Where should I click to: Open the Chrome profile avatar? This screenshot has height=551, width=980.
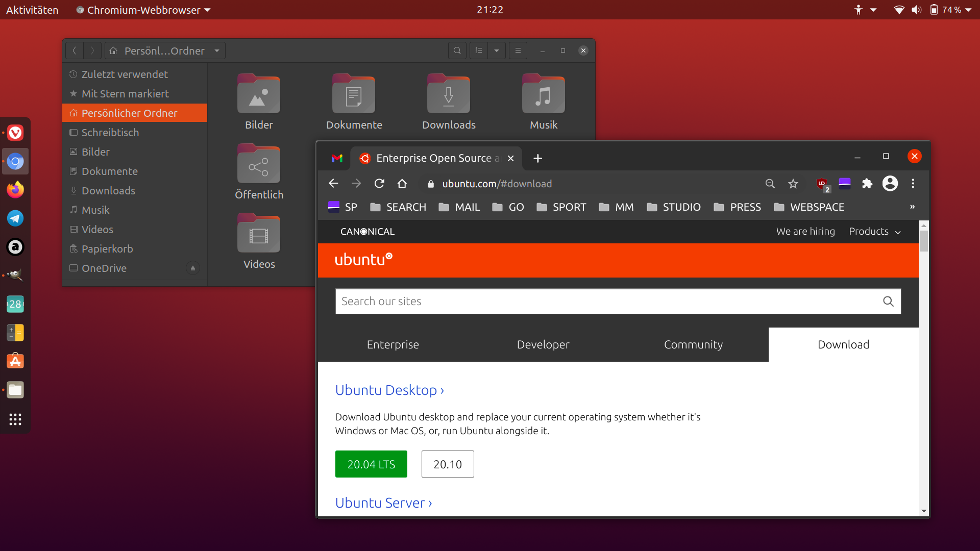pyautogui.click(x=890, y=184)
